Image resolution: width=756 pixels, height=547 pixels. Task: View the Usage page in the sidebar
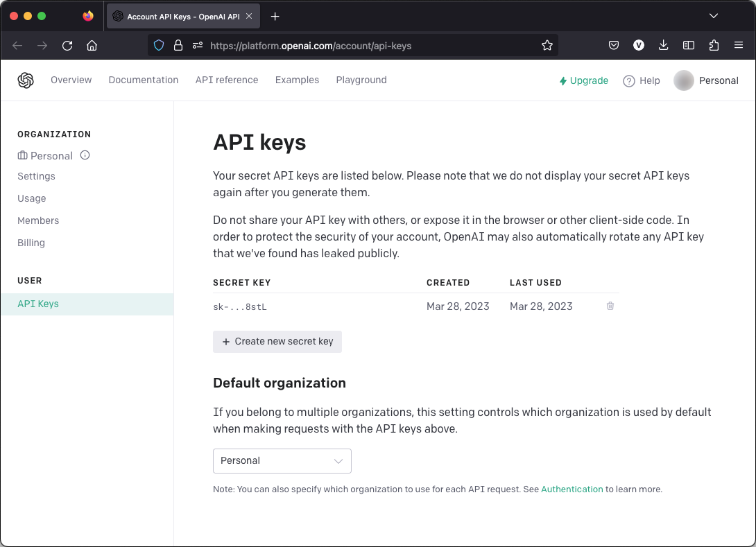pos(32,198)
